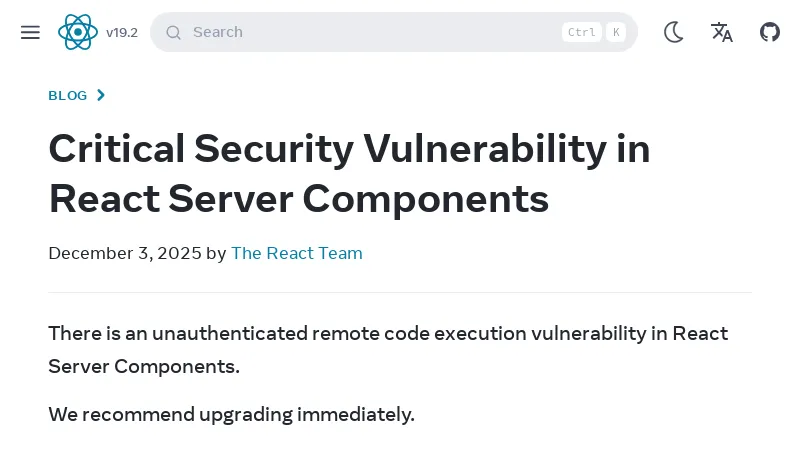Screen dimensions: 800x450
Task: Click the heading line "Critical Security Vulnerability in"
Action: [349, 149]
